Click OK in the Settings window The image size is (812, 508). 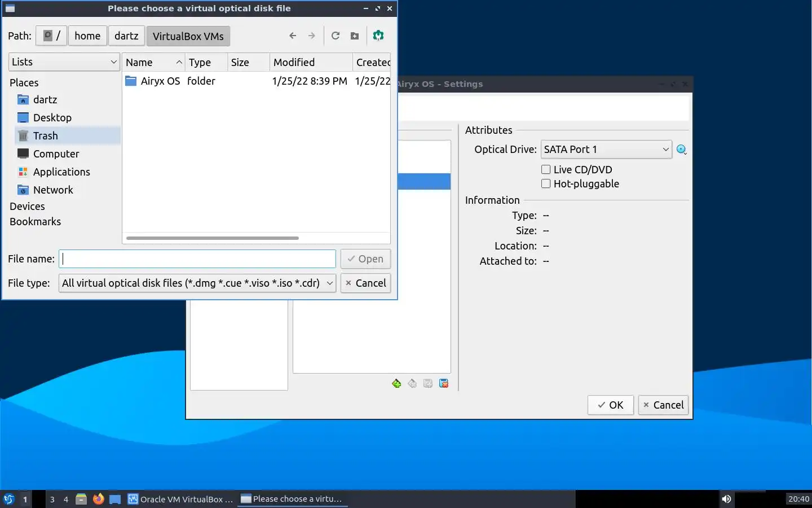point(611,405)
